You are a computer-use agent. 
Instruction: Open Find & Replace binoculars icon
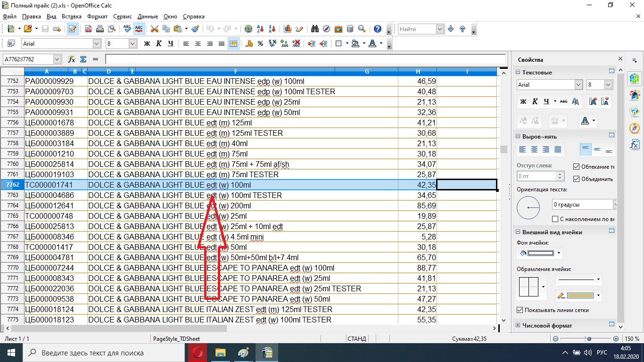click(314, 29)
